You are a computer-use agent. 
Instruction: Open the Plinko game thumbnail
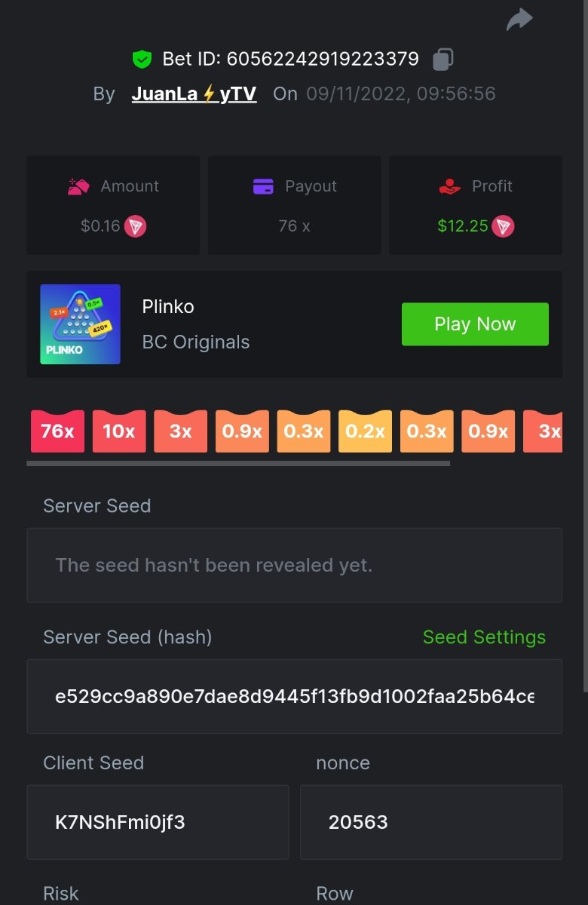tap(80, 324)
